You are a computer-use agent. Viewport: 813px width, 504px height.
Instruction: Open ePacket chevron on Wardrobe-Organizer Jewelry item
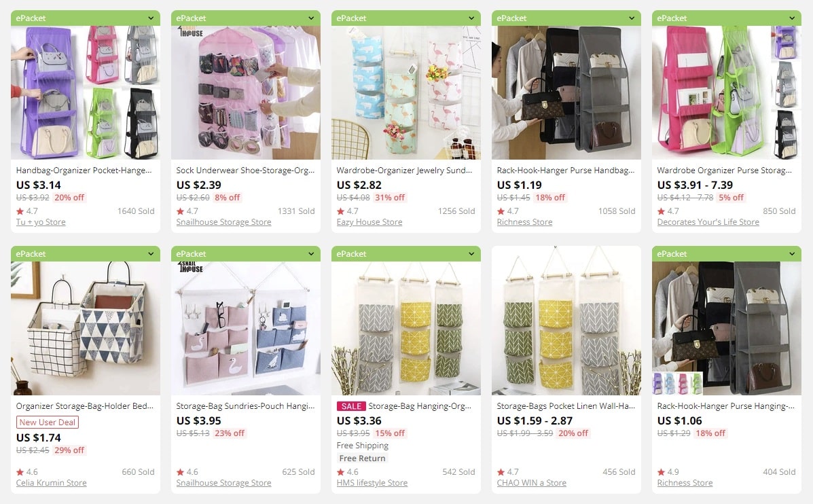(x=471, y=18)
